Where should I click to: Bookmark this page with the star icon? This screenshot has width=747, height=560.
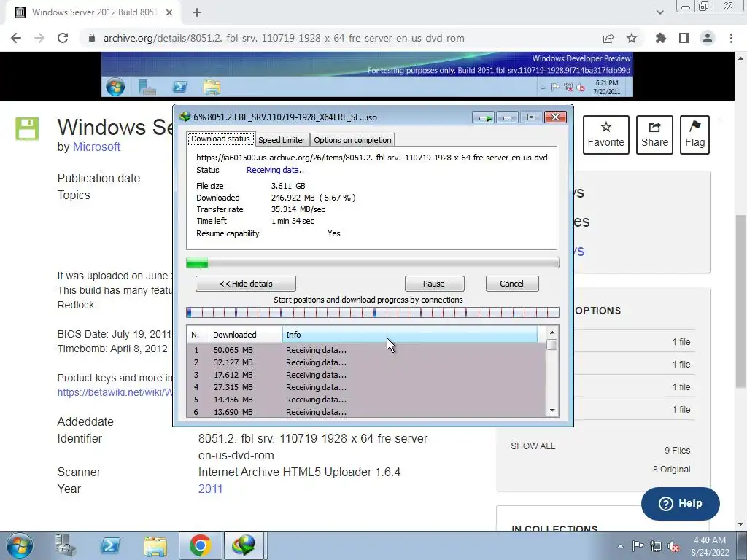[x=632, y=38]
